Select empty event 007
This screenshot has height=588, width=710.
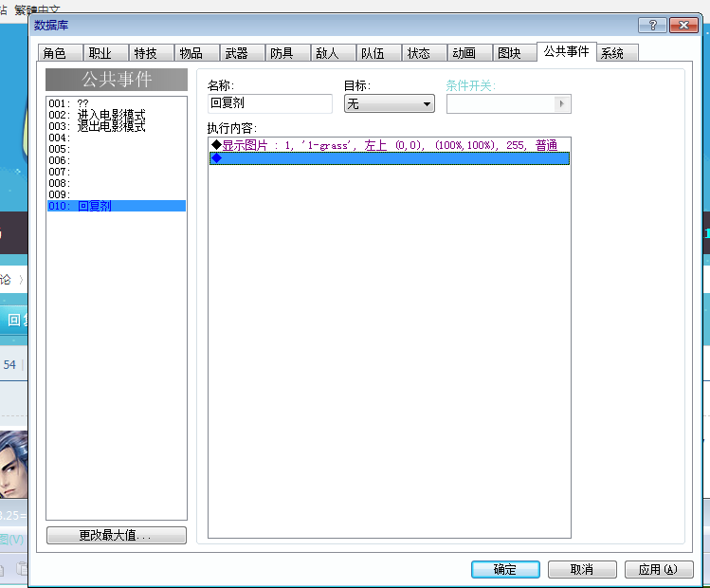coord(117,172)
